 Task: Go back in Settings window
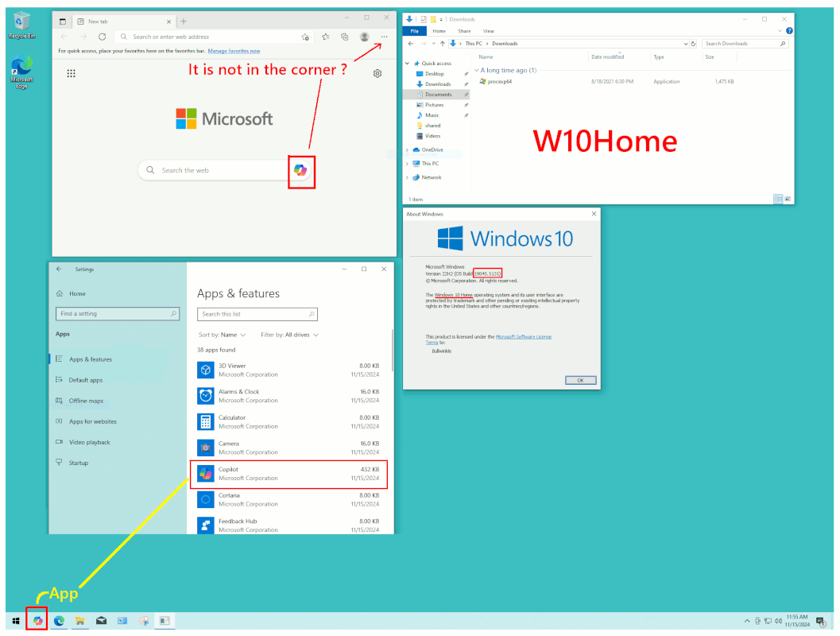coord(60,269)
